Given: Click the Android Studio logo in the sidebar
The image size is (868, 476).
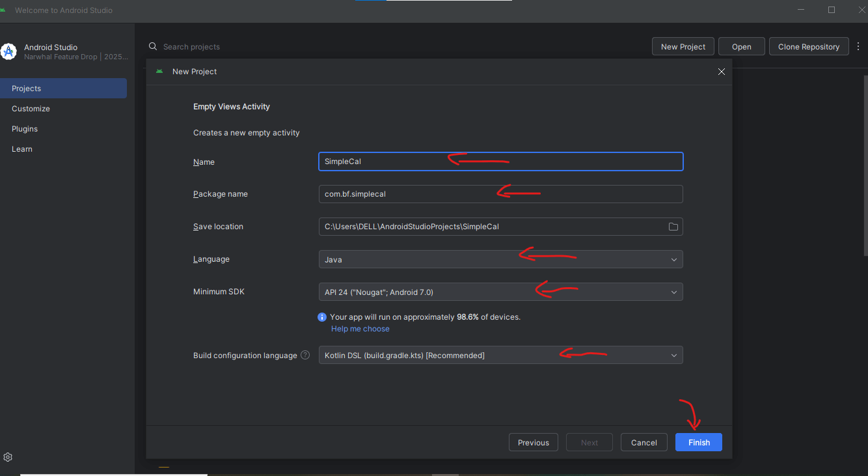Looking at the screenshot, I should (x=8, y=51).
